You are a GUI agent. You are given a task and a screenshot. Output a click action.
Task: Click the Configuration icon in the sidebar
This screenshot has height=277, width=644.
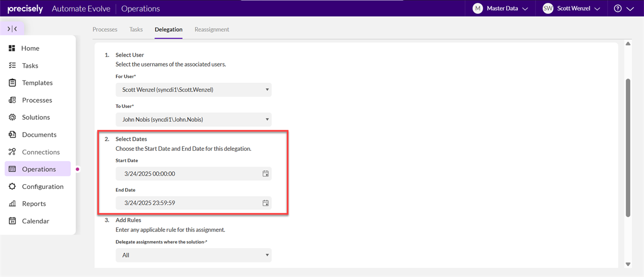(12, 186)
